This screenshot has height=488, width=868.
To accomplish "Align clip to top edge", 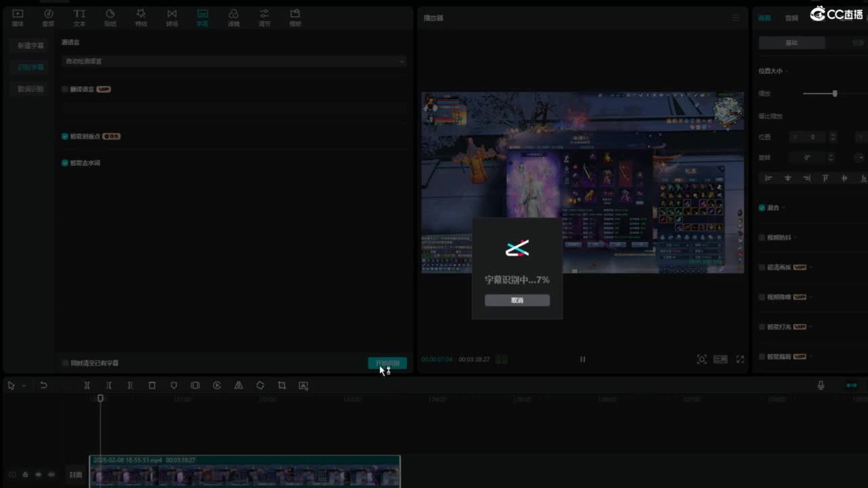I will (x=825, y=178).
